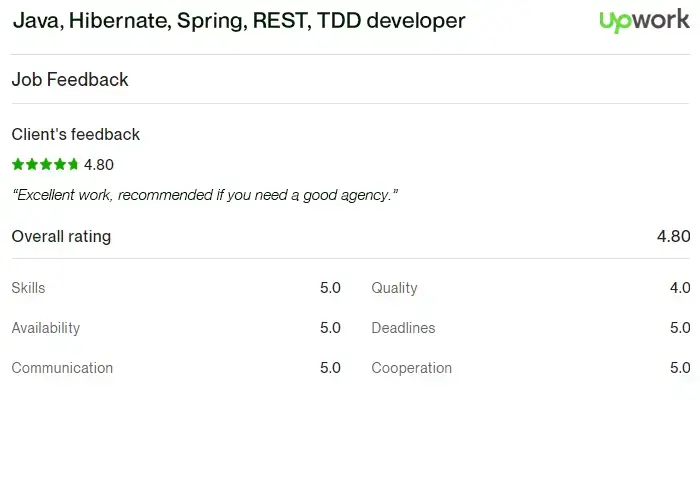
Task: Click the second green rating star
Action: [32, 164]
